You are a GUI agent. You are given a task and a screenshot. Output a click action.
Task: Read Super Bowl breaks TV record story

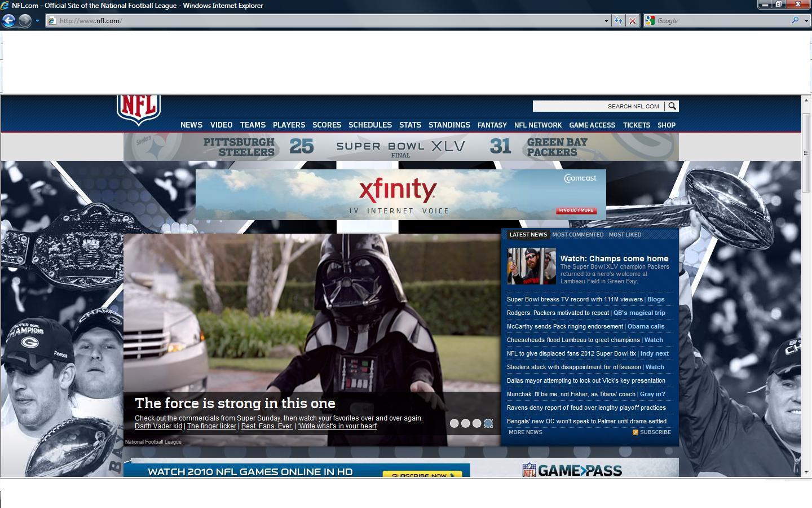click(x=575, y=299)
